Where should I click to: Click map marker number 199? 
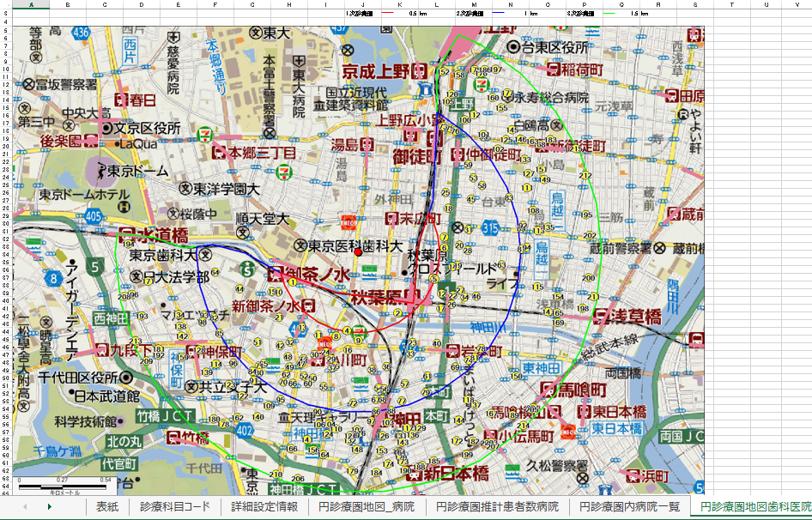467,454
